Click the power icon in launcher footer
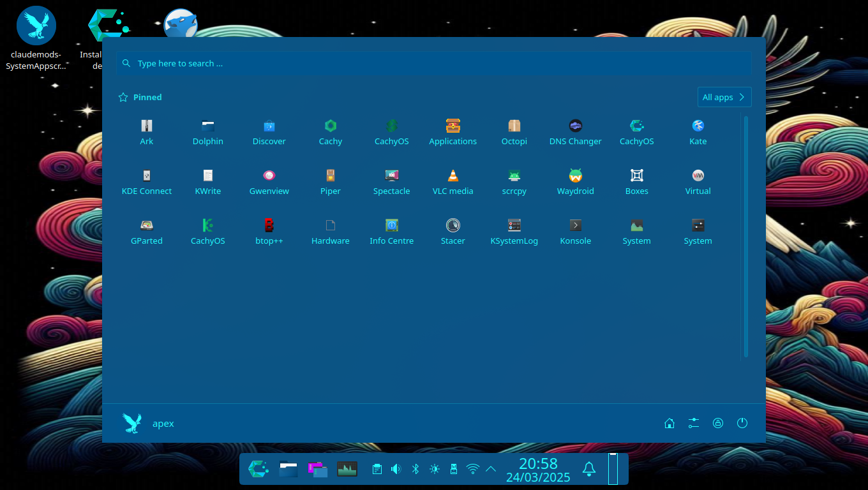This screenshot has height=490, width=868. pos(742,423)
